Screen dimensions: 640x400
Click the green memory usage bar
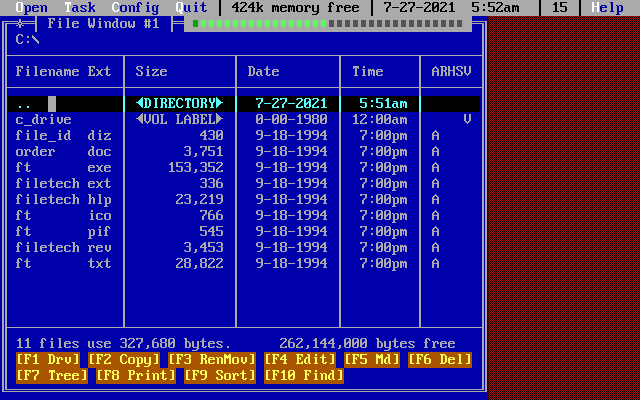(x=325, y=23)
